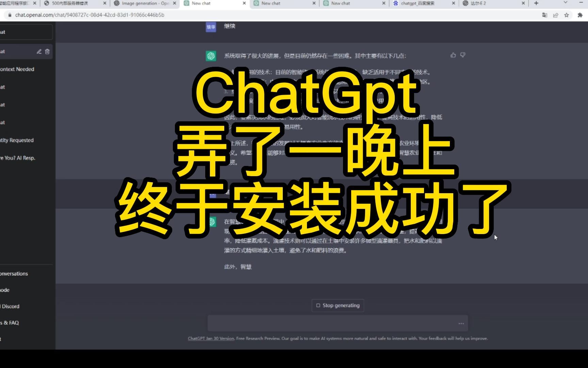Open browser extensions from the puzzle icon
The image size is (588, 368).
(x=579, y=15)
